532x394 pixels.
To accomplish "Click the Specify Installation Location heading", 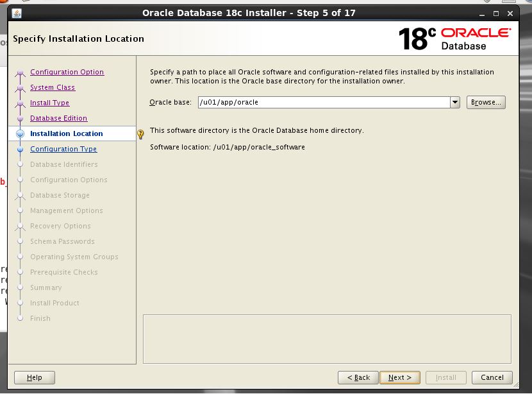I will [78, 39].
